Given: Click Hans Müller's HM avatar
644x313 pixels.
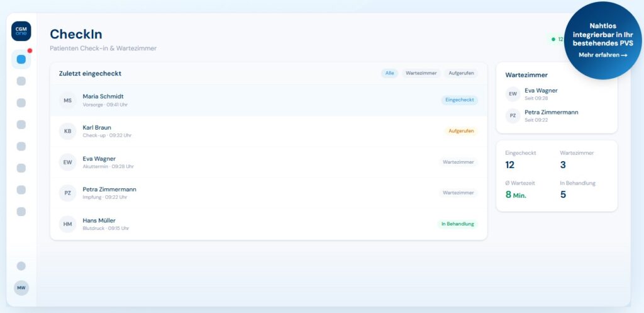Looking at the screenshot, I should [x=67, y=224].
